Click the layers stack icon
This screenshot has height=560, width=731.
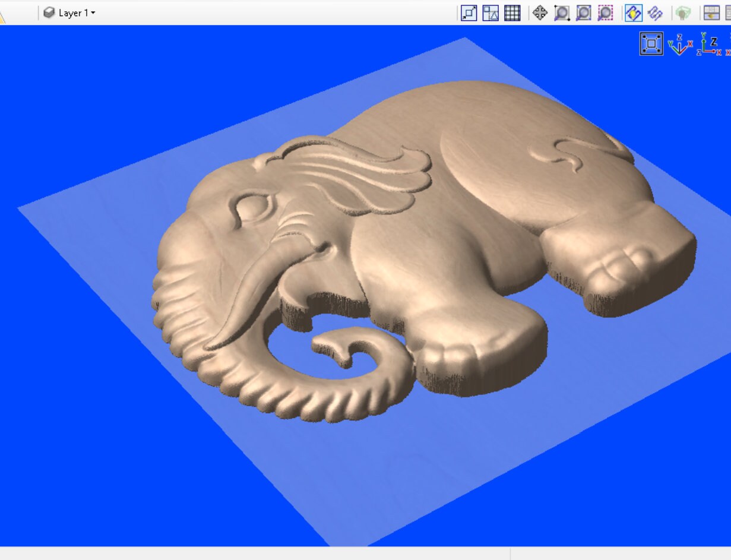[49, 12]
